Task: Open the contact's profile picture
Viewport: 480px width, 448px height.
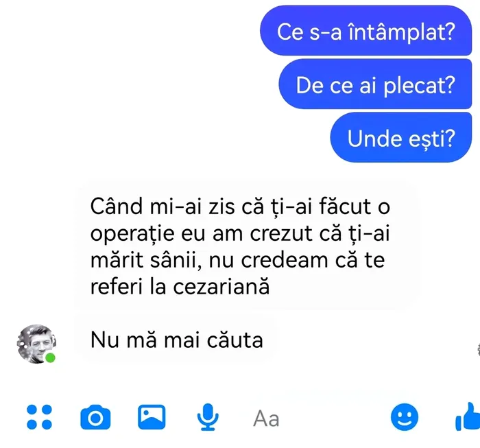Action: point(36,344)
